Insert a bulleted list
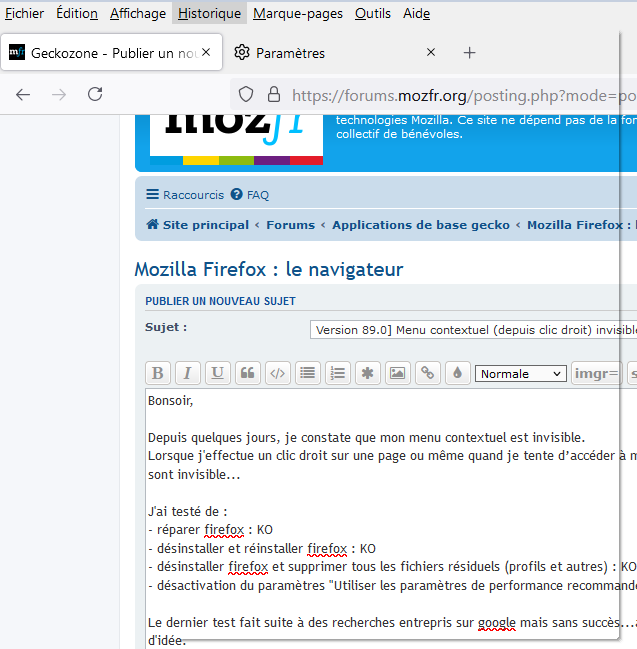The width and height of the screenshot is (637, 649). [x=308, y=373]
